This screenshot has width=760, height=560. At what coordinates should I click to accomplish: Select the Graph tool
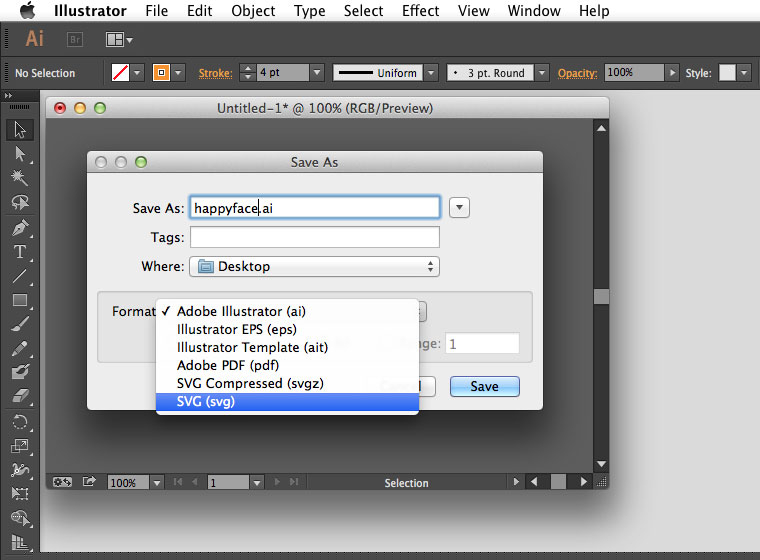(20, 542)
